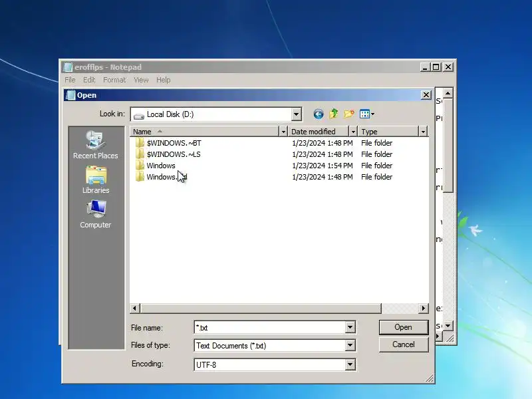
Task: Select Libraries in the sidebar
Action: click(x=96, y=180)
